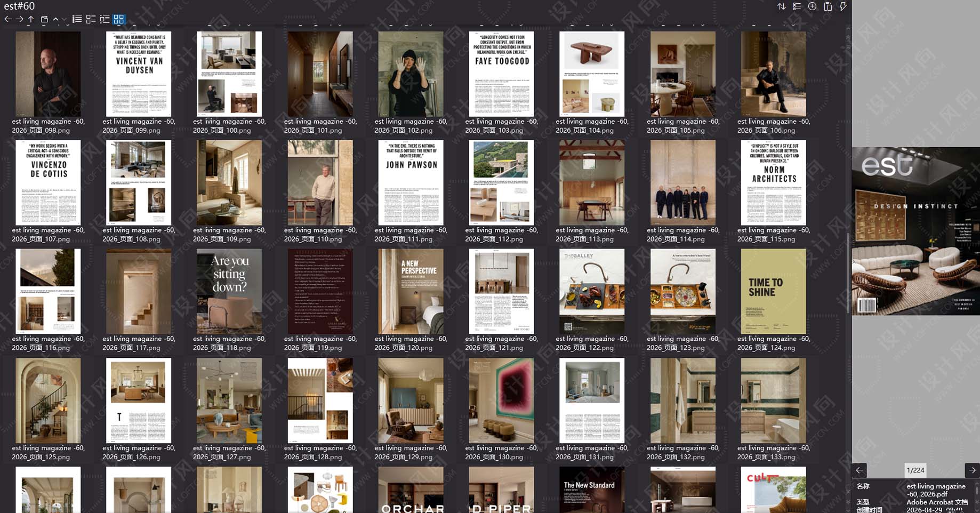Select the 'Are you sitting down?' page 118
The height and width of the screenshot is (513, 980).
point(229,291)
